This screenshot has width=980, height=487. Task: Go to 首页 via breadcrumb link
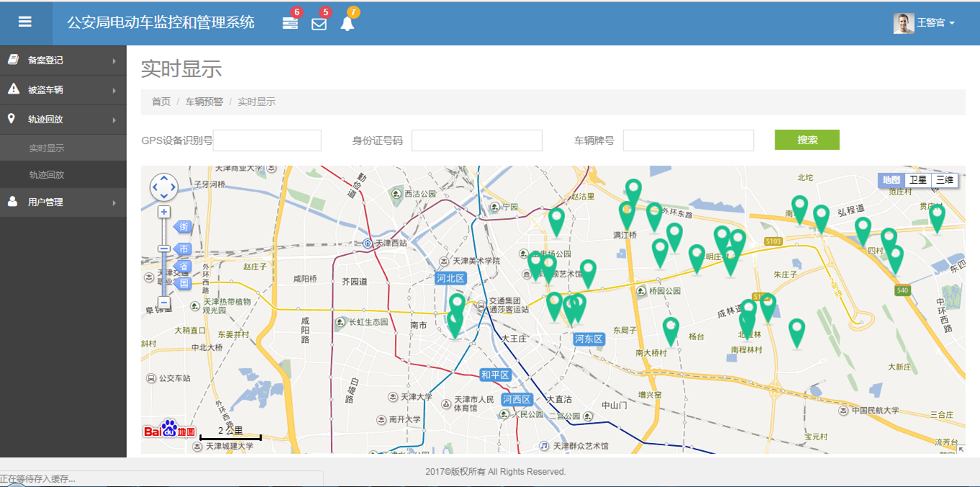[x=161, y=102]
